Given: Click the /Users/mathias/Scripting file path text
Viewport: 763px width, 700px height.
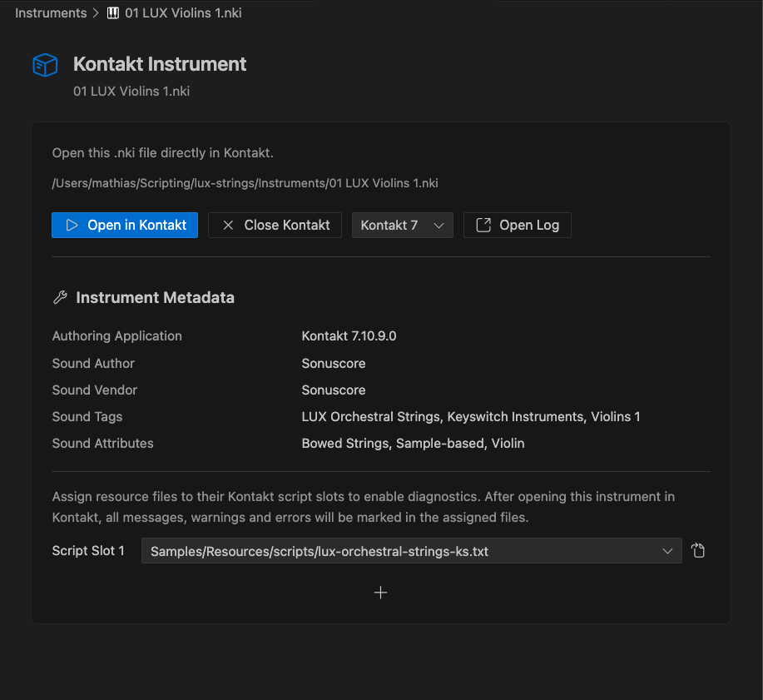Looking at the screenshot, I should [x=245, y=183].
